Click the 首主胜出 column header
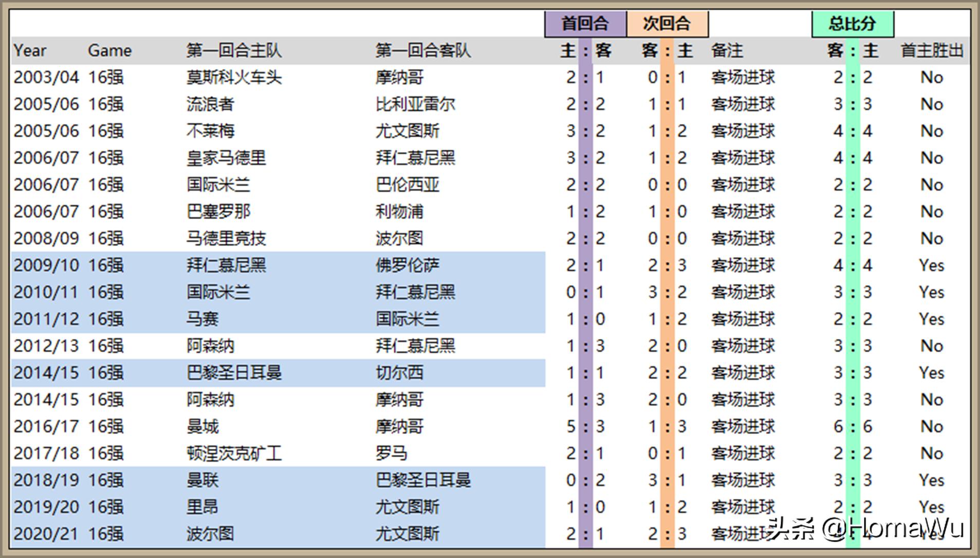The image size is (980, 558). [x=930, y=50]
